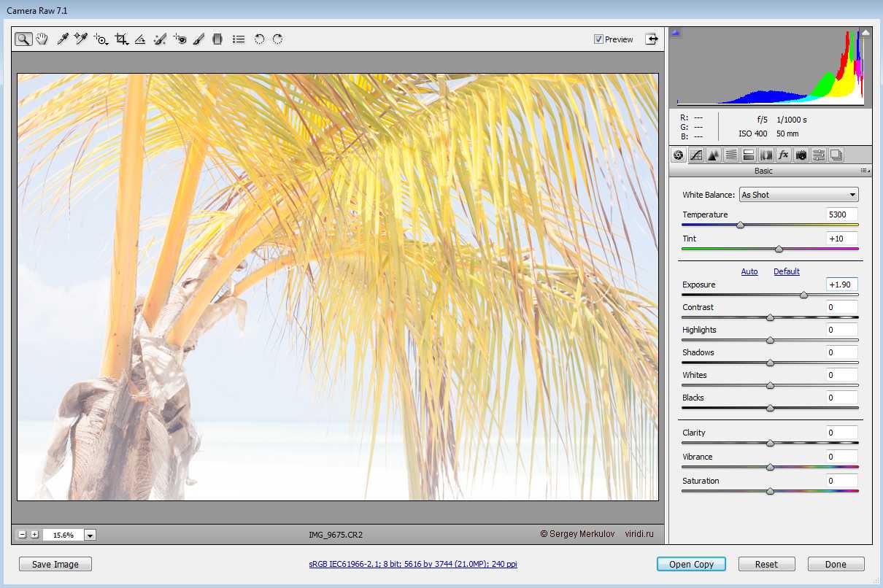This screenshot has width=883, height=588.
Task: Open the zoom level dropdown
Action: [x=90, y=535]
